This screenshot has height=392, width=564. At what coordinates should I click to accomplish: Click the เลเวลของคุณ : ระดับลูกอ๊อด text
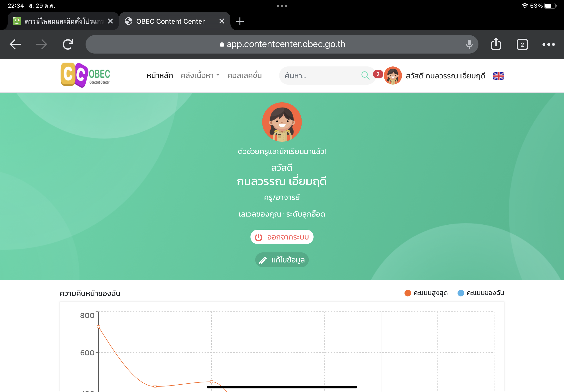(x=282, y=214)
